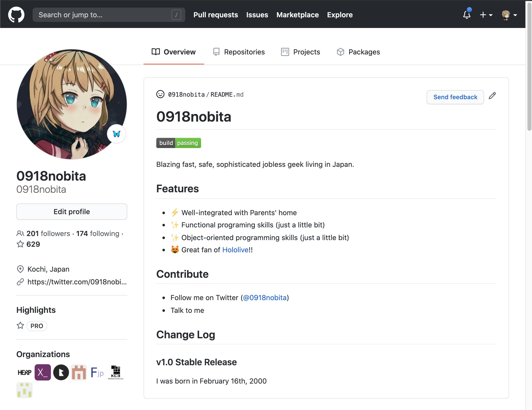The height and width of the screenshot is (410, 532).
Task: Click the Features heading
Action: (177, 189)
